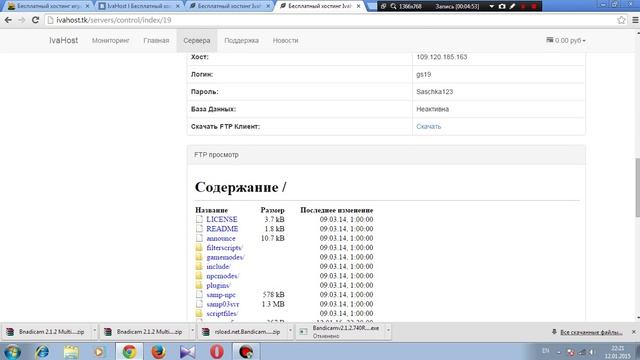Switch to the third Бесплатный хостинг tab
Viewport: 640px width, 360px height.
tap(229, 6)
